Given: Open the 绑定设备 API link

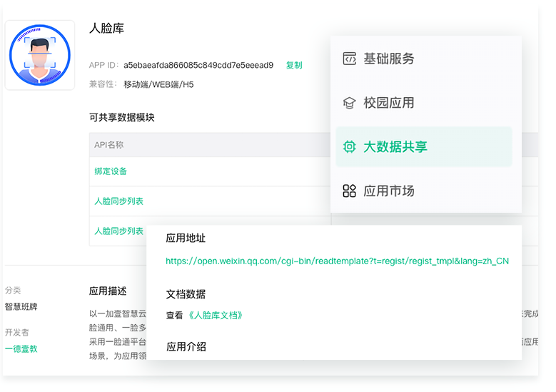Looking at the screenshot, I should (x=111, y=171).
